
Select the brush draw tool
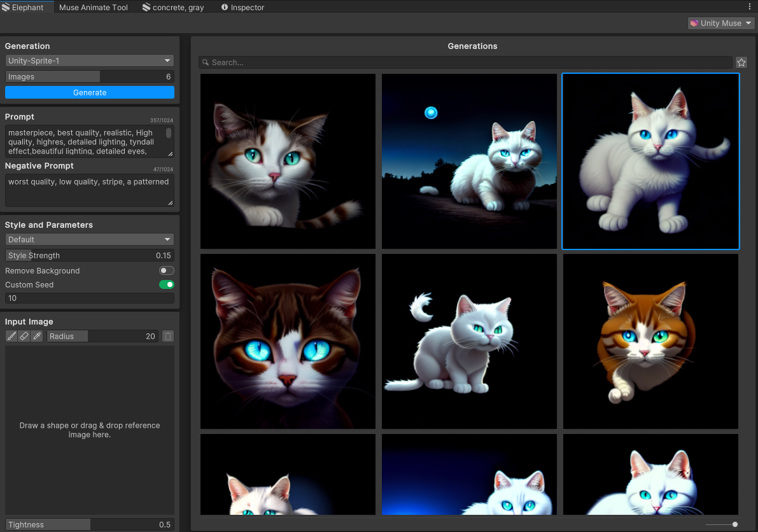[x=11, y=336]
